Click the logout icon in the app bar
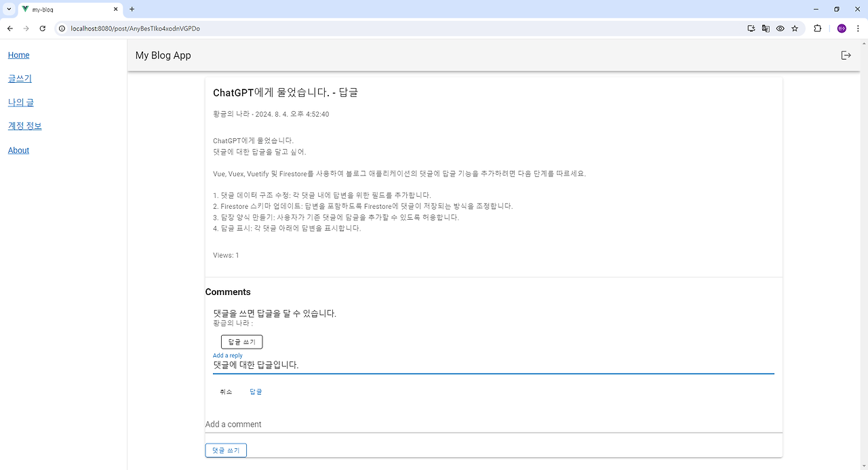 [x=846, y=56]
